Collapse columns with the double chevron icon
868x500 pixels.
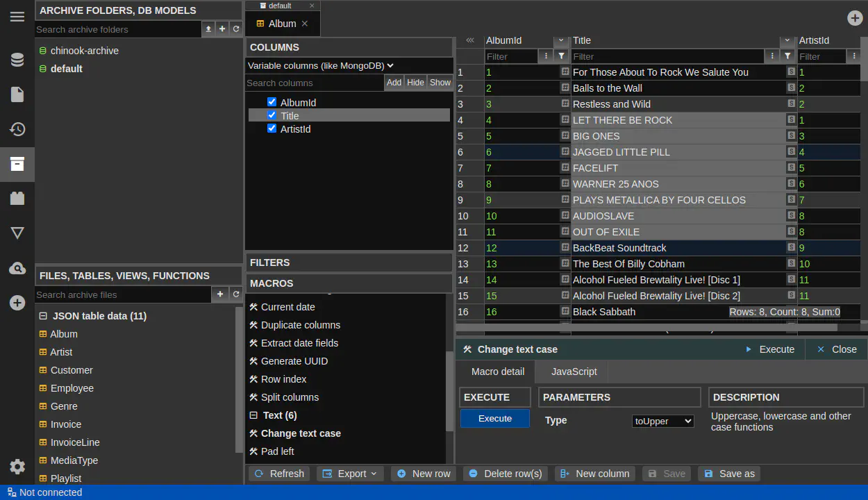pyautogui.click(x=470, y=40)
